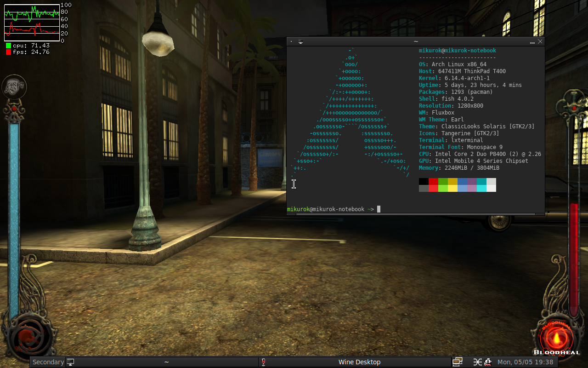Viewport: 588px width, 368px height.
Task: Click the 'OS: Arch Linux x86_64' line
Action: tap(452, 64)
